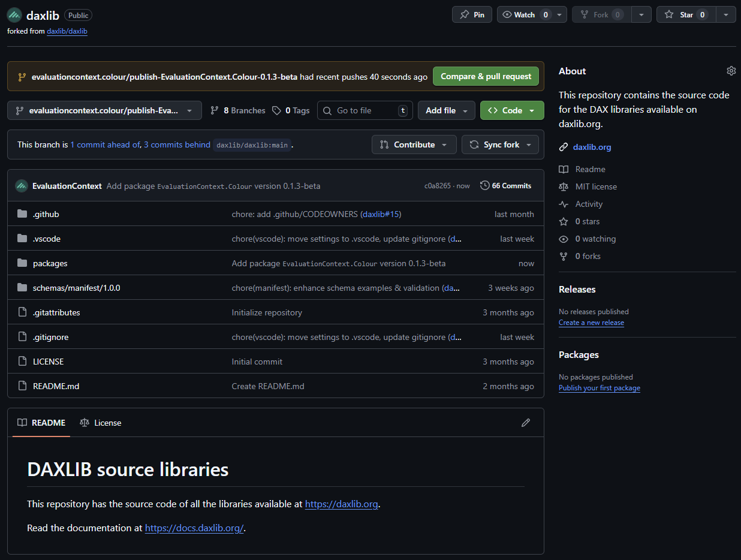Image resolution: width=741 pixels, height=560 pixels.
Task: Expand the Add file dropdown
Action: (x=446, y=110)
